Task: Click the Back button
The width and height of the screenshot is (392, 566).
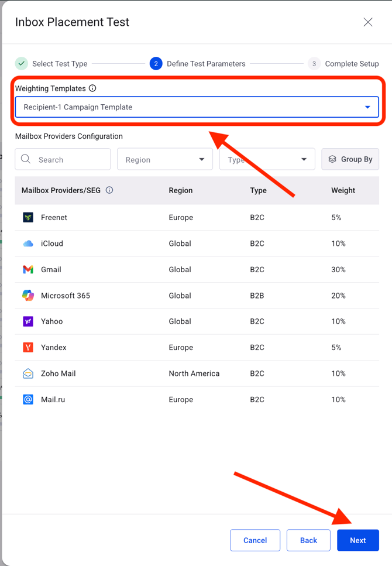Action: tap(308, 540)
